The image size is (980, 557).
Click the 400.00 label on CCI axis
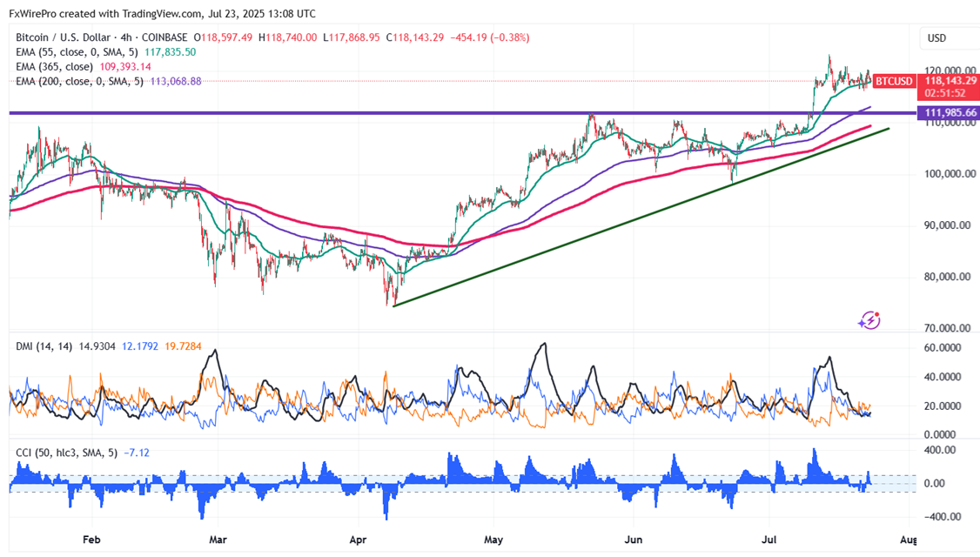pyautogui.click(x=940, y=450)
